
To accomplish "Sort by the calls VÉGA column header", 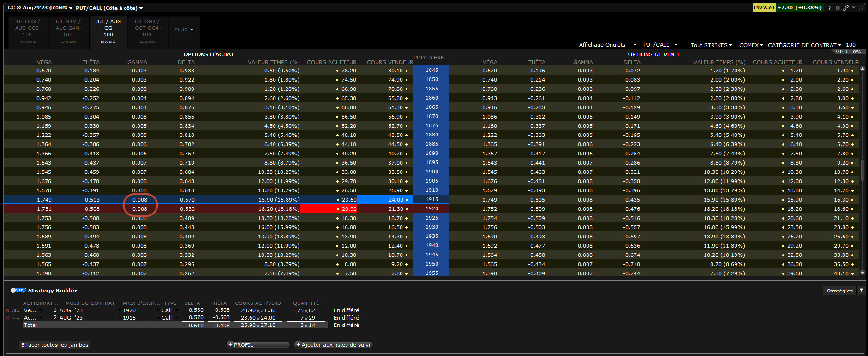I will (44, 62).
